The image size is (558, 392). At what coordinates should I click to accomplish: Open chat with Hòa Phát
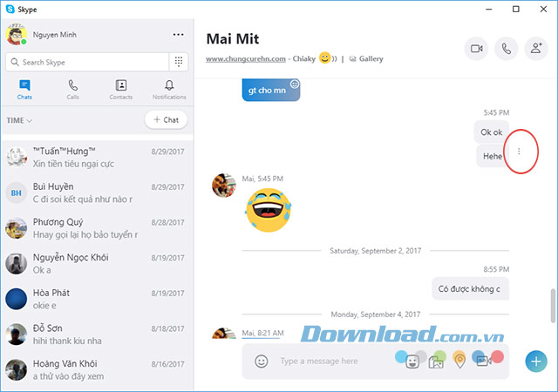pos(97,299)
